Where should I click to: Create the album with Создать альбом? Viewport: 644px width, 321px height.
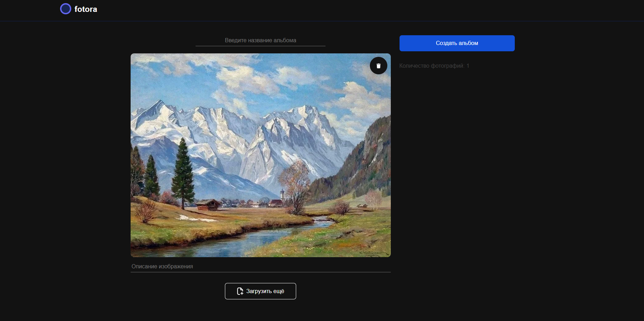(x=457, y=43)
